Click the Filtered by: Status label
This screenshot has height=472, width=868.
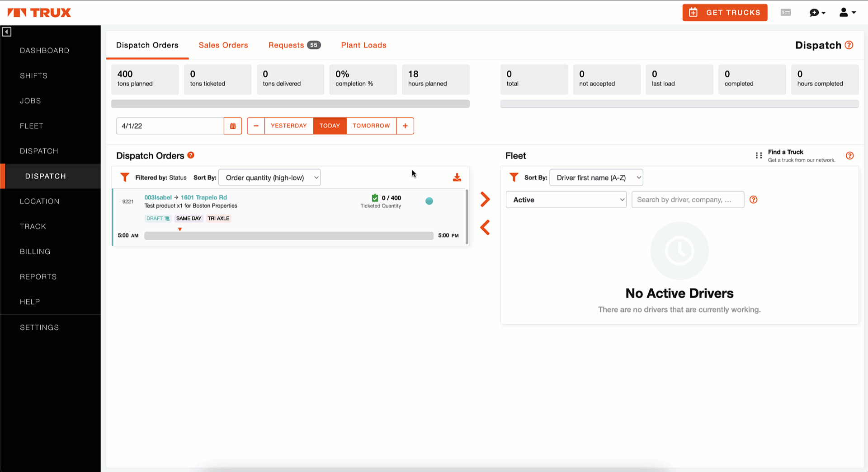point(161,178)
